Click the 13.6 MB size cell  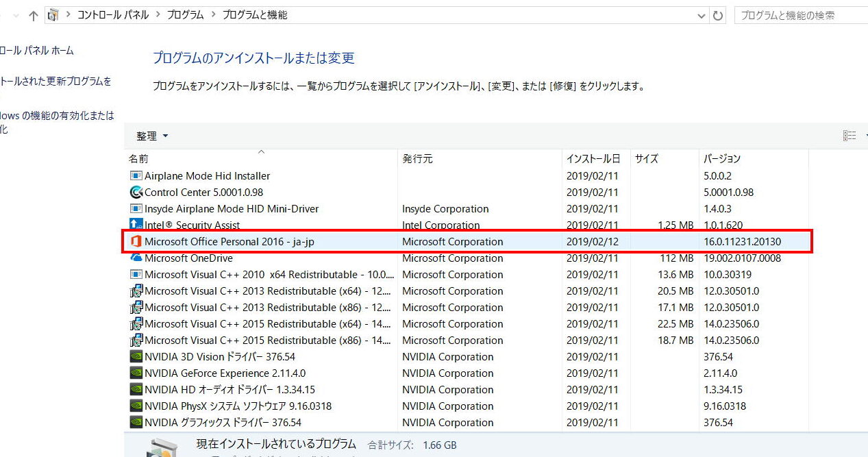(x=675, y=275)
